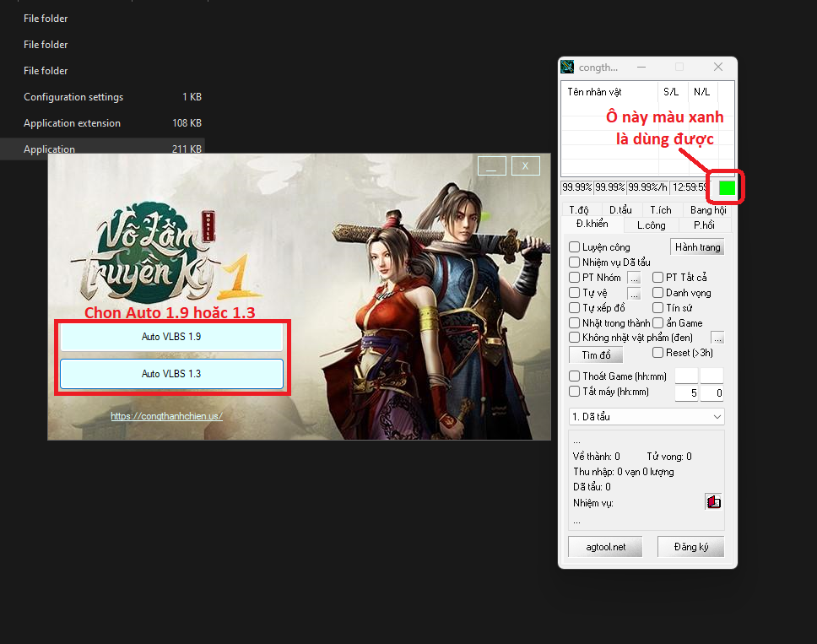Open the congthanhchien.us link
Viewport: 817px width, 644px height.
[x=166, y=416]
